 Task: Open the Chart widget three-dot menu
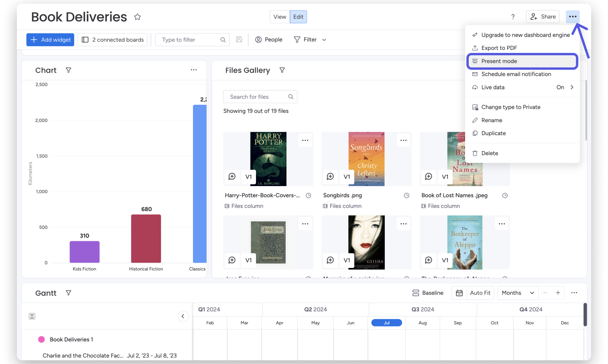[194, 70]
